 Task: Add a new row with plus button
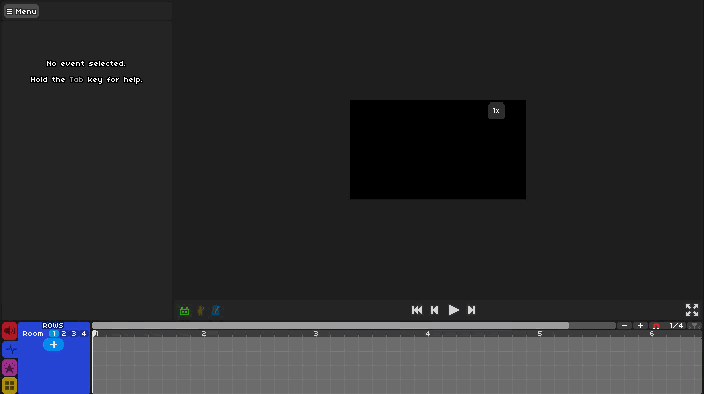pyautogui.click(x=53, y=345)
